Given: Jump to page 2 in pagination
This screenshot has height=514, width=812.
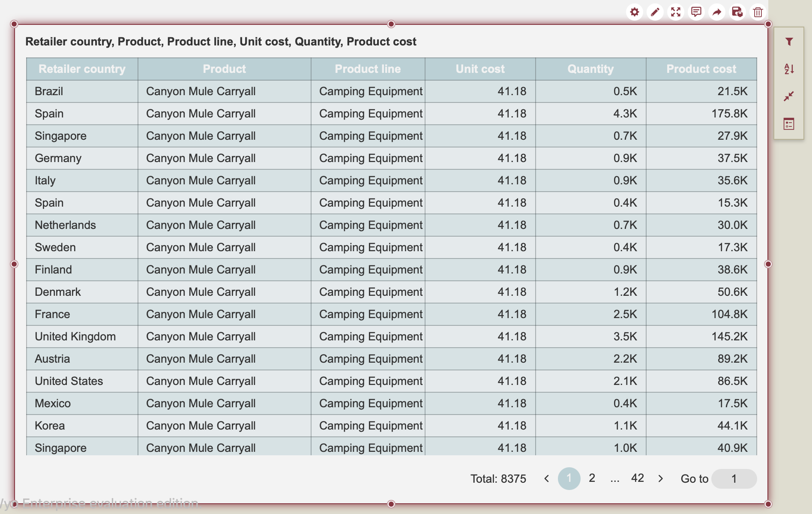Looking at the screenshot, I should pos(592,478).
